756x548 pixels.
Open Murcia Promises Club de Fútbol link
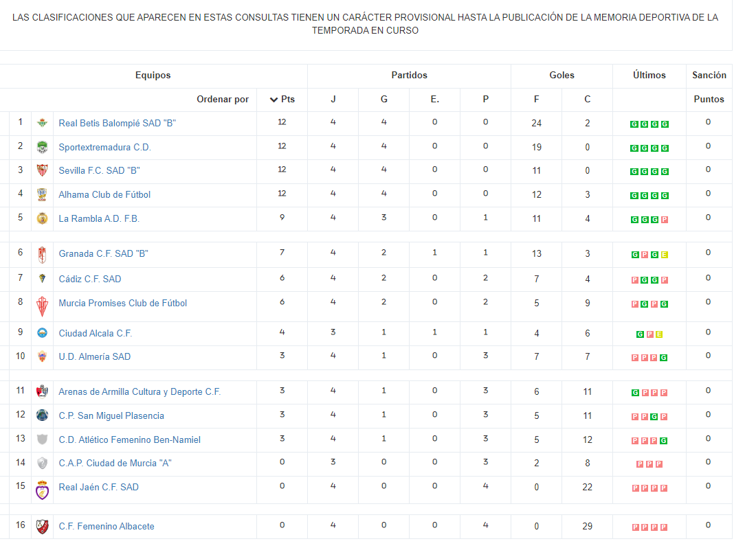point(123,303)
